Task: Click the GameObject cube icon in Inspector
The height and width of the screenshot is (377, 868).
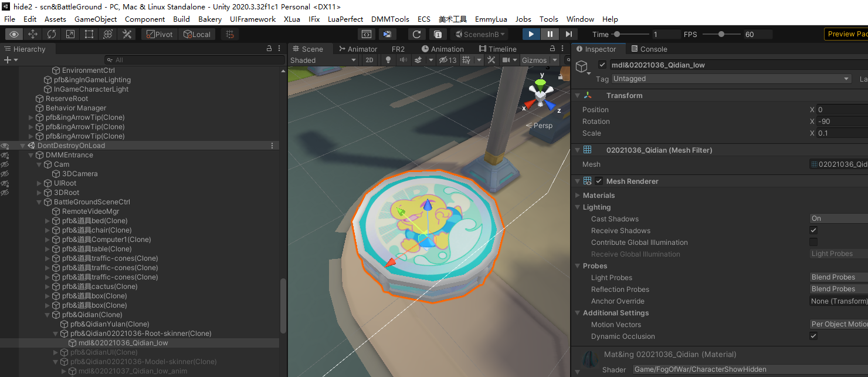Action: pos(582,67)
